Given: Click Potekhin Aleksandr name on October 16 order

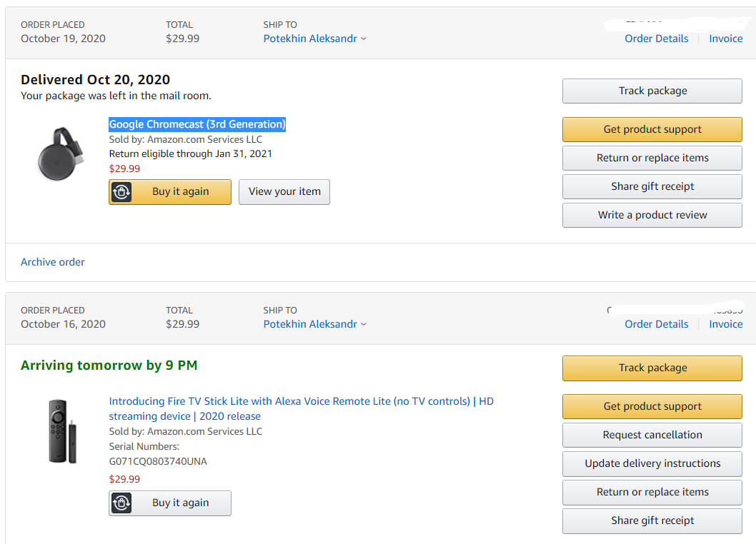Looking at the screenshot, I should pos(310,324).
